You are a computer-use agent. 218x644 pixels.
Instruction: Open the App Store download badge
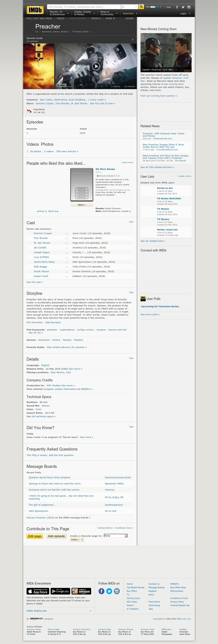tap(38, 591)
